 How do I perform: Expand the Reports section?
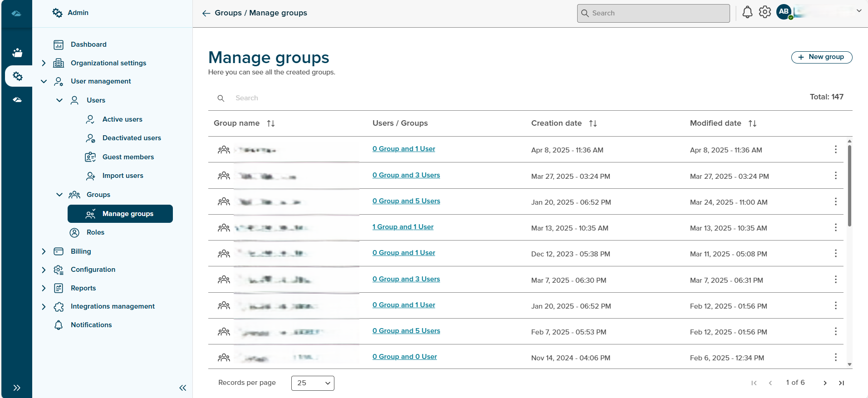coord(44,288)
